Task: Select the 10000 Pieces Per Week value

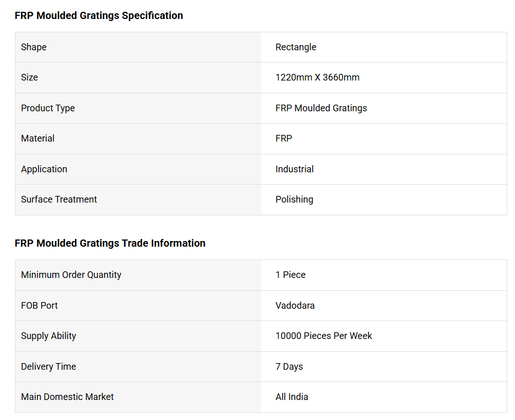Action: tap(324, 336)
